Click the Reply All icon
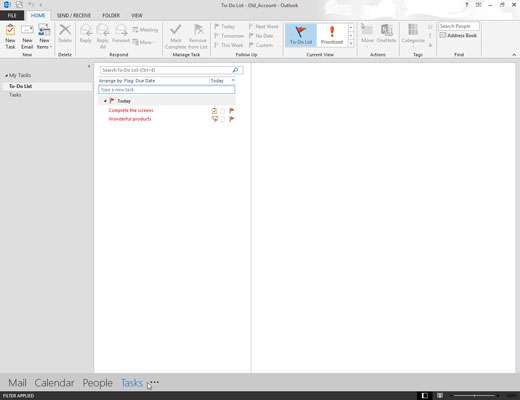Image resolution: width=520 pixels, height=400 pixels. [x=103, y=30]
